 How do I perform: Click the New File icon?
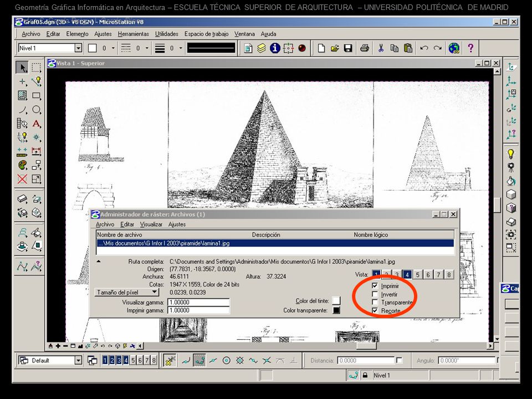[321, 48]
